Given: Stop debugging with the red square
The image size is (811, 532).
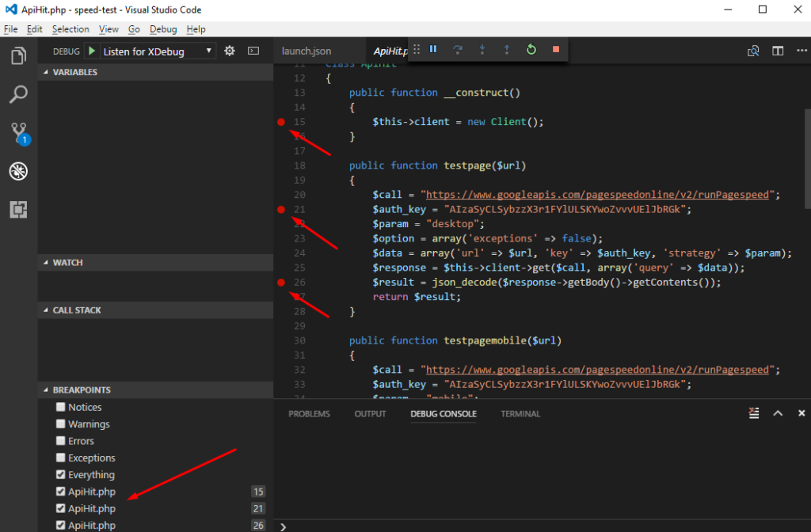Looking at the screenshot, I should (x=556, y=49).
